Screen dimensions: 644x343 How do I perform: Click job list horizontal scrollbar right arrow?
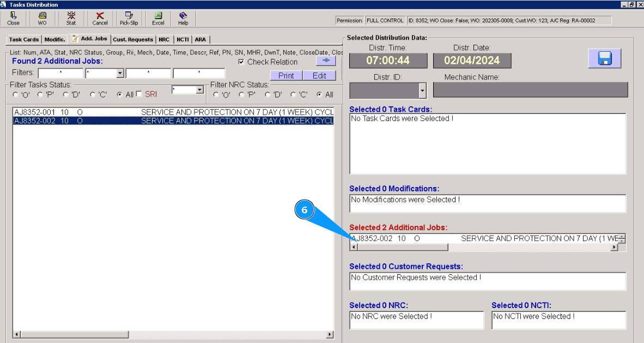(330, 334)
